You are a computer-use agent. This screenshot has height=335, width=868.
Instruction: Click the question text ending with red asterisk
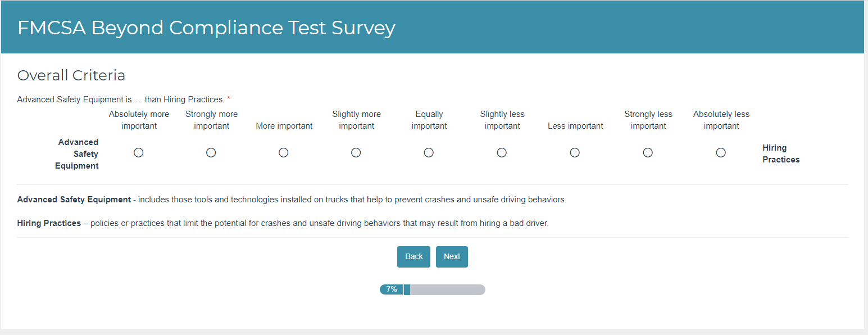coord(121,99)
